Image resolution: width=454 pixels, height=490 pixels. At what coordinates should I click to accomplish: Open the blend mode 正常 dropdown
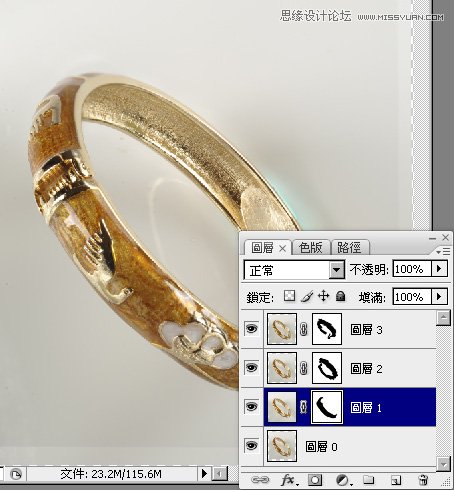point(337,269)
